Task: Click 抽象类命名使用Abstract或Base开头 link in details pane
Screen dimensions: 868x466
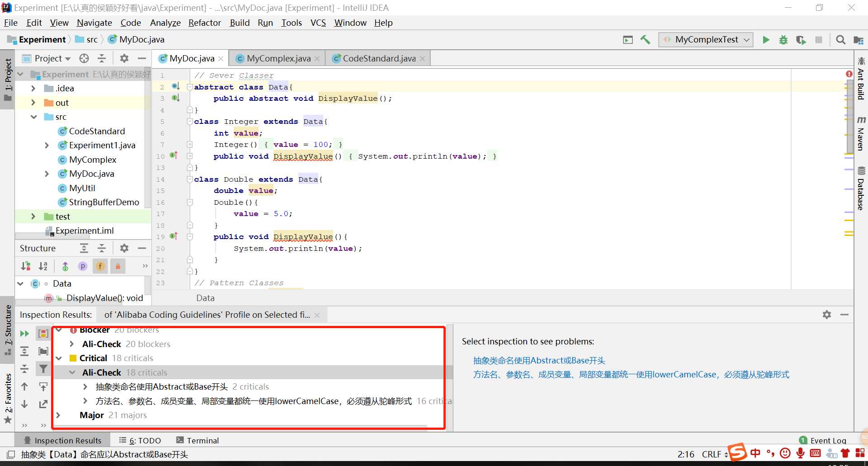Action: click(539, 360)
